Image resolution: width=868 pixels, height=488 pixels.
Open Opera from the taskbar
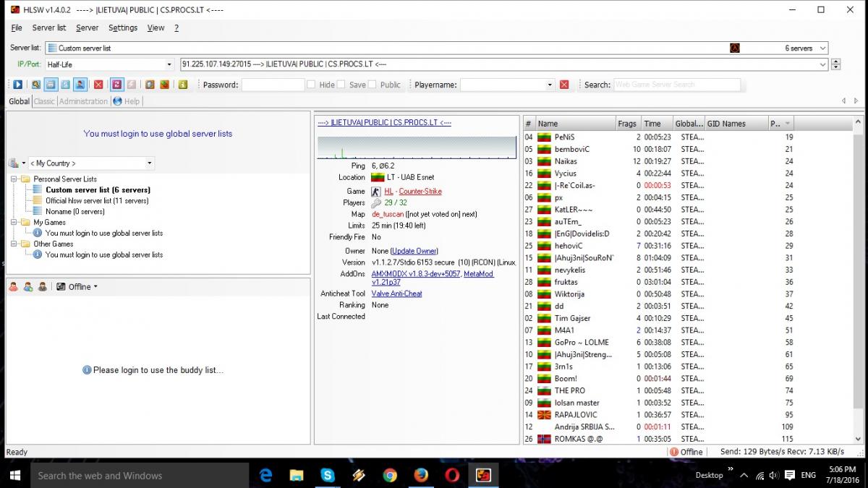pyautogui.click(x=452, y=475)
